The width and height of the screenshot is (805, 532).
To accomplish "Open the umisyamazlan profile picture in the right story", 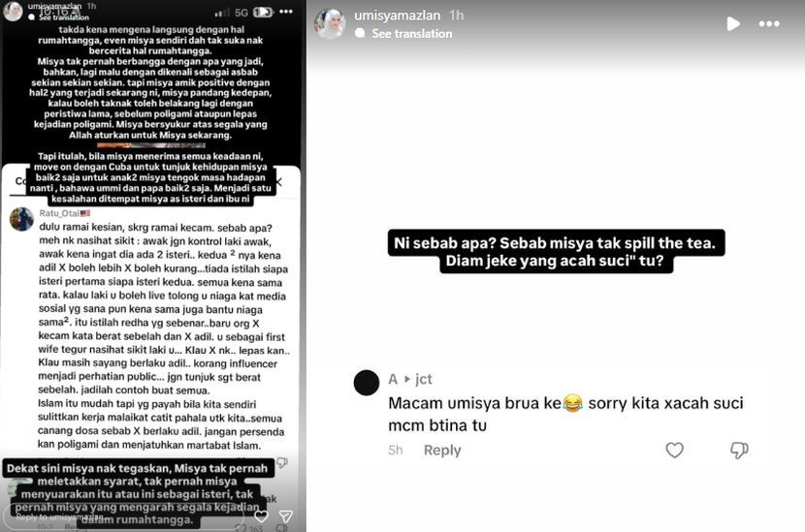I will point(330,23).
